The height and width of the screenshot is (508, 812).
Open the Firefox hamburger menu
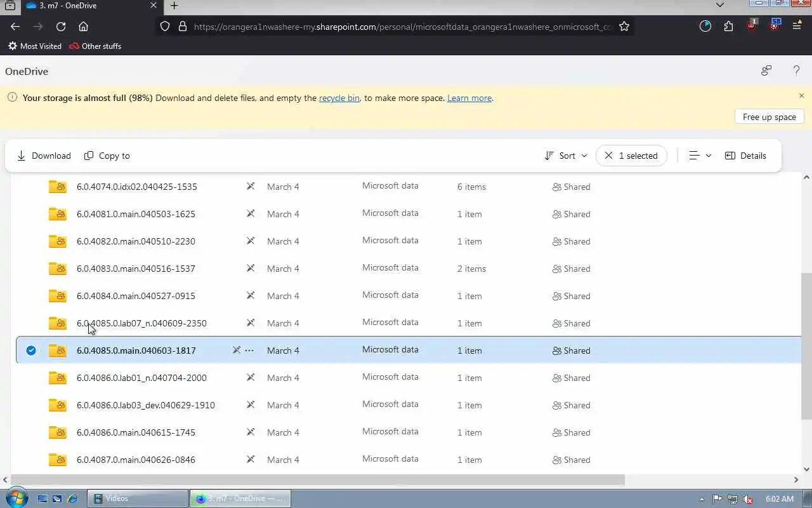[797, 27]
